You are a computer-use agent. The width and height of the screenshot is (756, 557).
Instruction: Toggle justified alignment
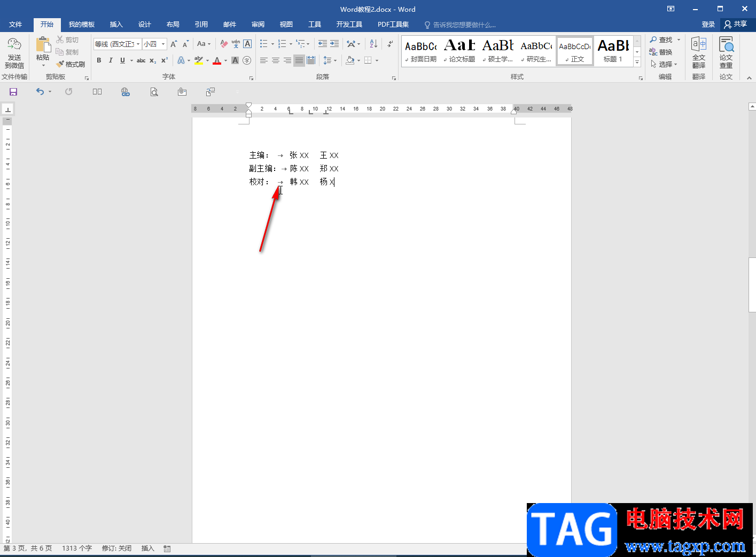(x=299, y=60)
